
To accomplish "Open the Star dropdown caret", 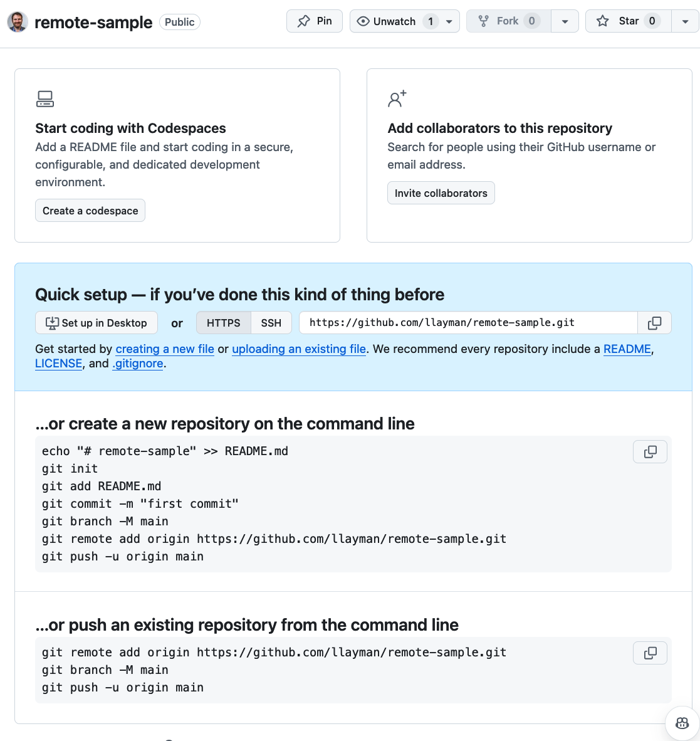I will click(x=684, y=21).
